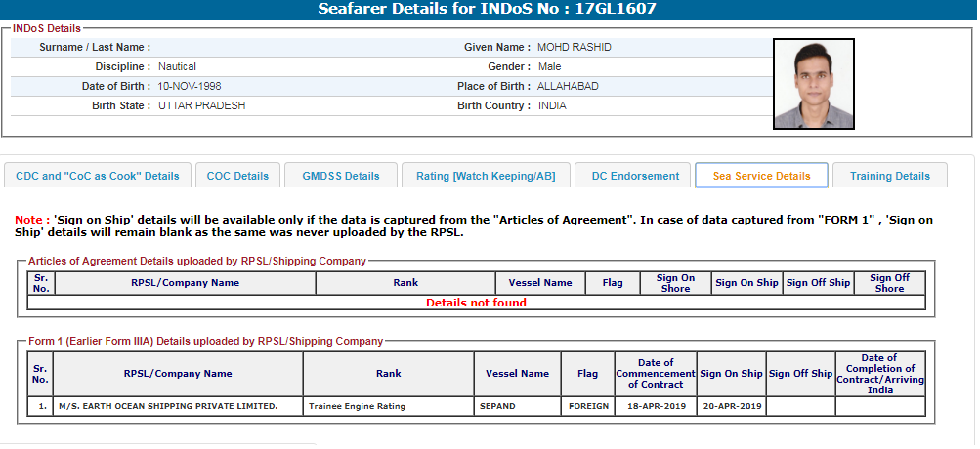Click the Given Name value MOHD RASHID
The height and width of the screenshot is (449, 980).
click(575, 48)
